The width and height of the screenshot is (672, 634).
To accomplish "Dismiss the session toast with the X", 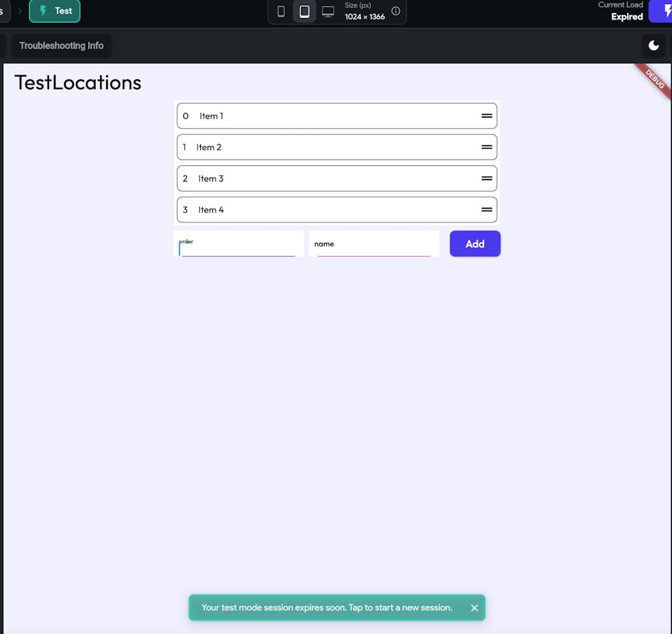I will 474,607.
